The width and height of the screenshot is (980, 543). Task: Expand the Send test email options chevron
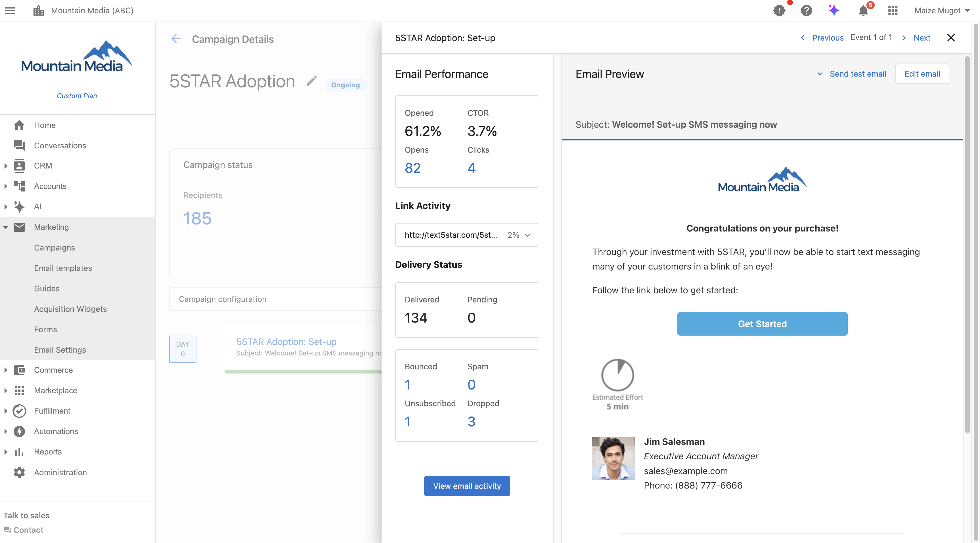820,74
